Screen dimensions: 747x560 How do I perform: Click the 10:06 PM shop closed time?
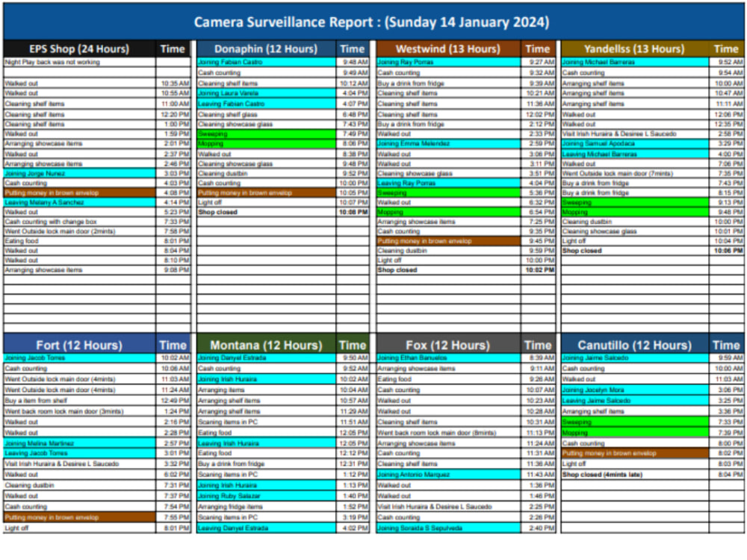pos(728,250)
